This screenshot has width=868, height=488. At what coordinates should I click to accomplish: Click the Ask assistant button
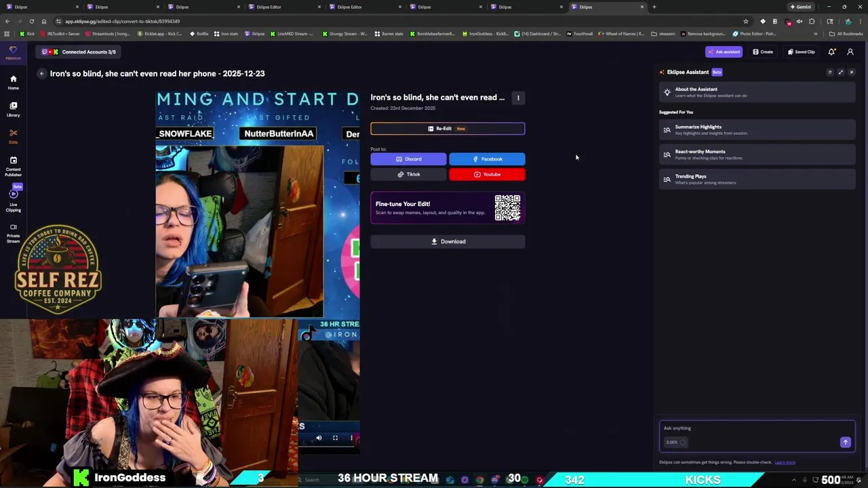point(724,52)
